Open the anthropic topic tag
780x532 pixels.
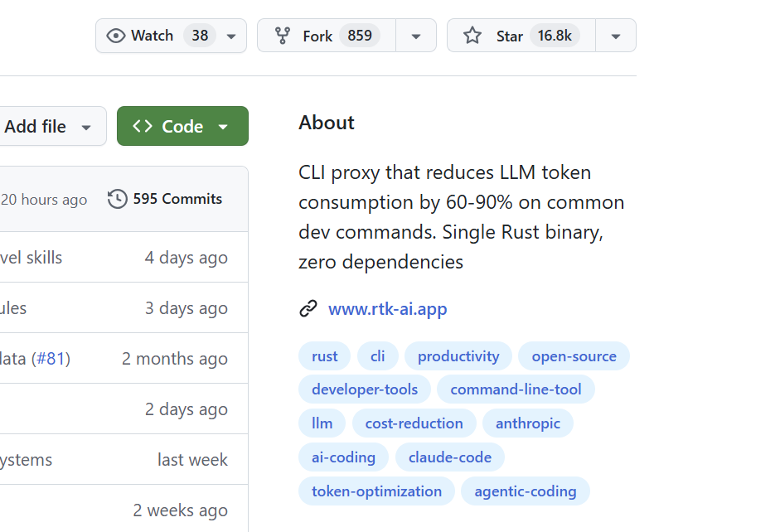(527, 423)
